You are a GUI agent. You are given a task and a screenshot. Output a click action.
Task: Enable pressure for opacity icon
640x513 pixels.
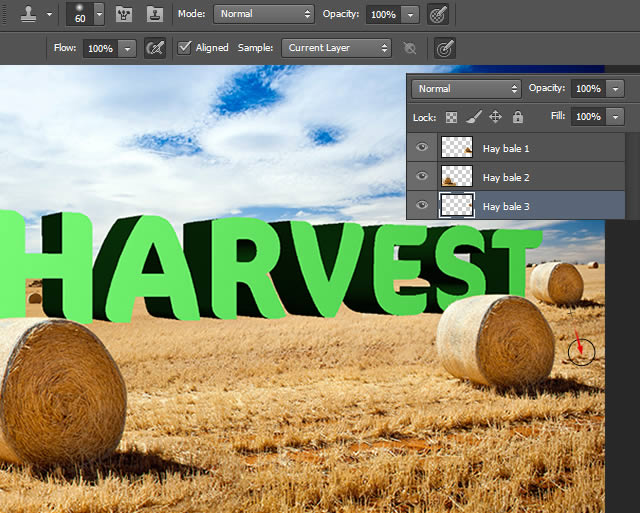click(x=438, y=14)
